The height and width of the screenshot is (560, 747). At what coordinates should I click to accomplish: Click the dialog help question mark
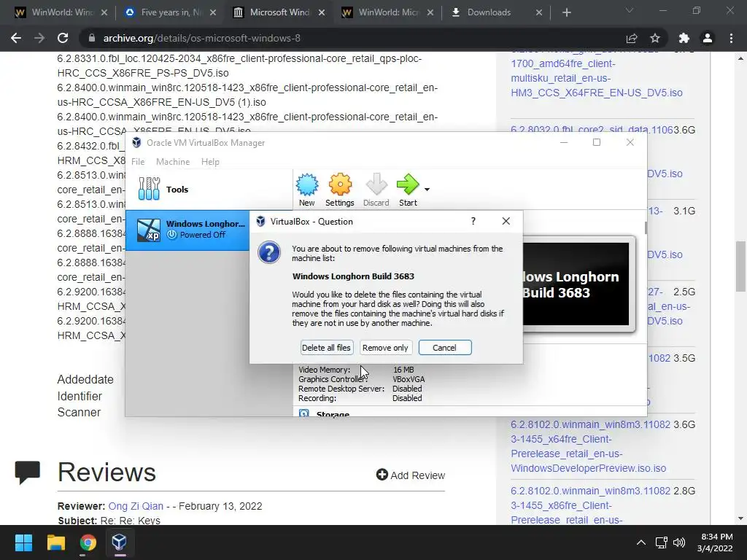[x=473, y=221]
